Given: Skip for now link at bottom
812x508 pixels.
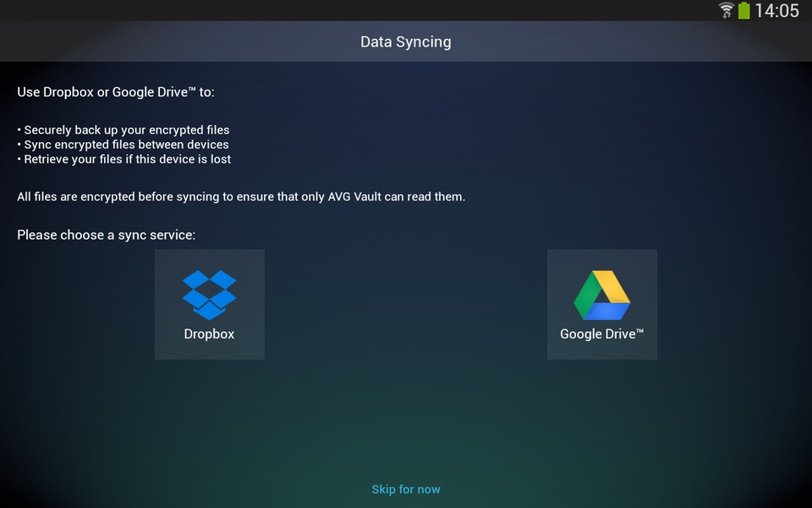Looking at the screenshot, I should tap(406, 489).
